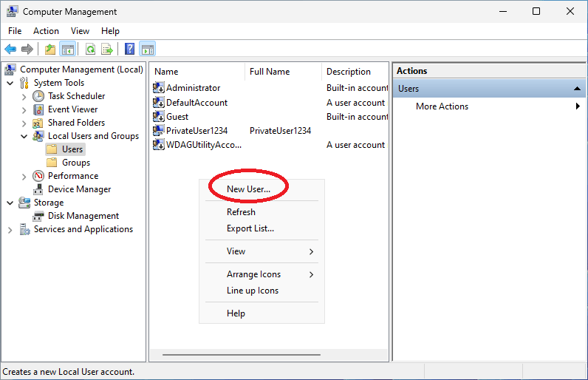Viewport: 588px width, 380px height.
Task: Expand the Task Scheduler node
Action: point(24,97)
